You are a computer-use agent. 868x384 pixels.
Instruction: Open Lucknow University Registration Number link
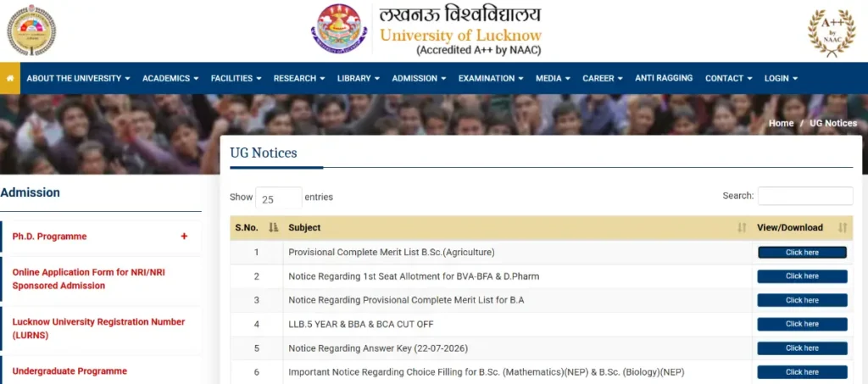pyautogui.click(x=98, y=328)
